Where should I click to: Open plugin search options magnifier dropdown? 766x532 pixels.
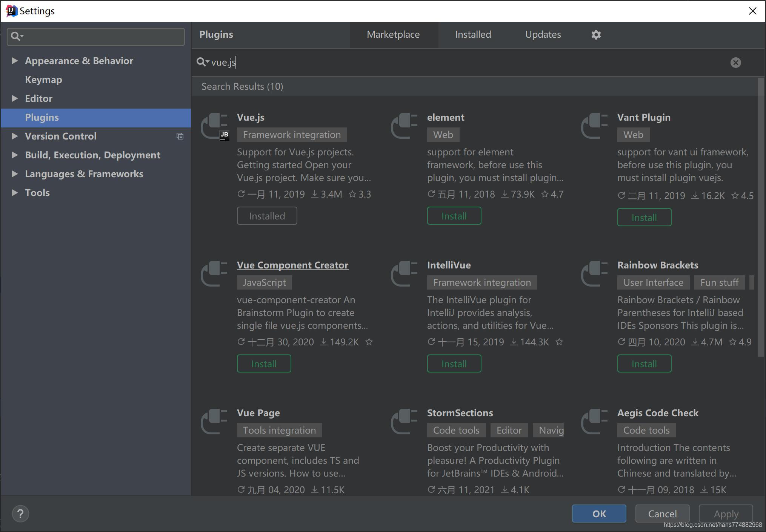point(203,62)
